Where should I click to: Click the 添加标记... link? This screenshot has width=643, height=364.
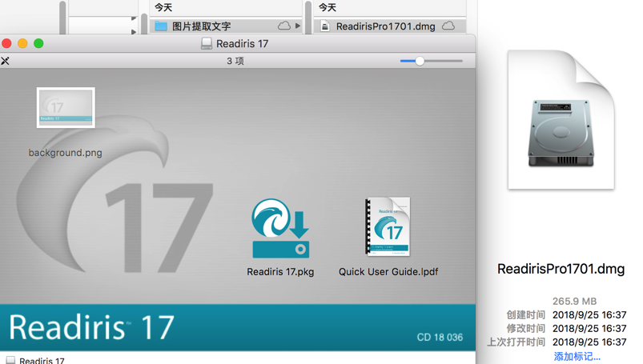click(577, 356)
